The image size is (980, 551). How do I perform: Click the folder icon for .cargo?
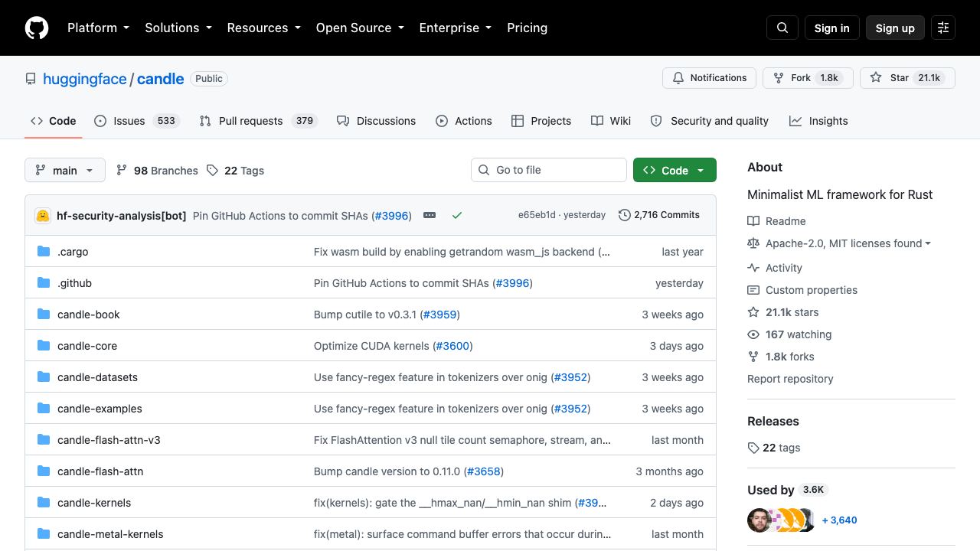[x=44, y=251]
